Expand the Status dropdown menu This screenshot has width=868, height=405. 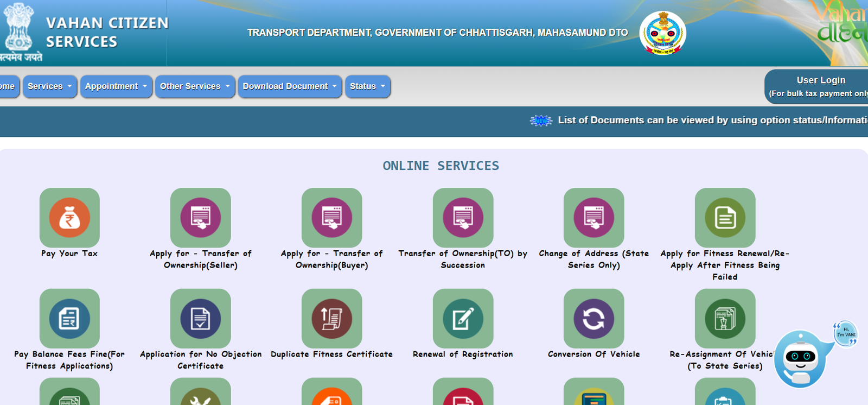tap(367, 86)
